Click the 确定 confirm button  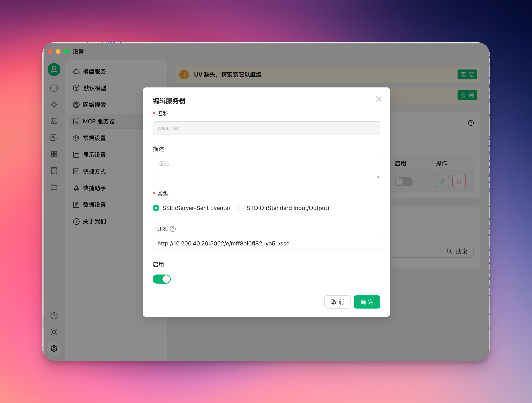(367, 302)
